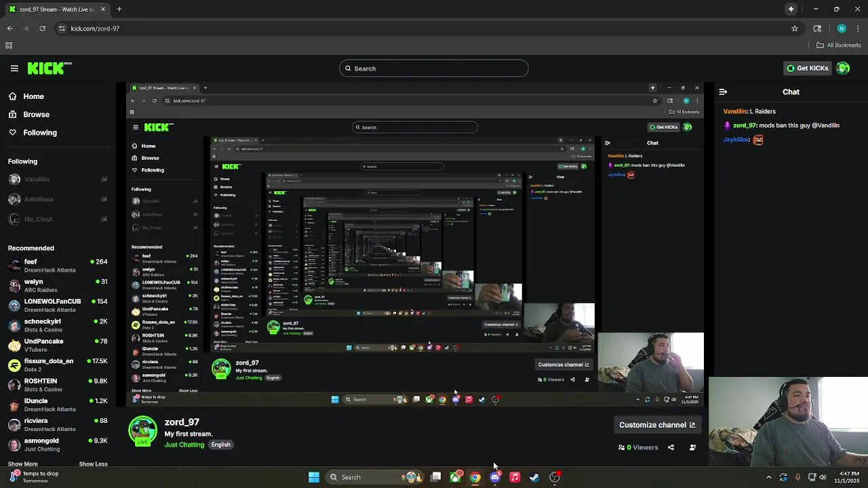Open recommended channel ricviera in the main sidebar
Viewport: 868px width, 488px height.
(58, 424)
